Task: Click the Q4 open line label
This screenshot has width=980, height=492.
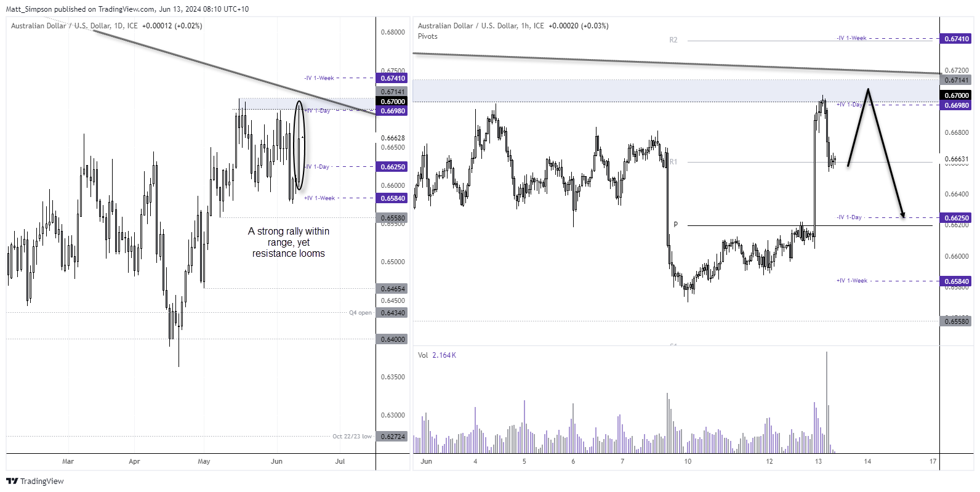Action: 361,313
